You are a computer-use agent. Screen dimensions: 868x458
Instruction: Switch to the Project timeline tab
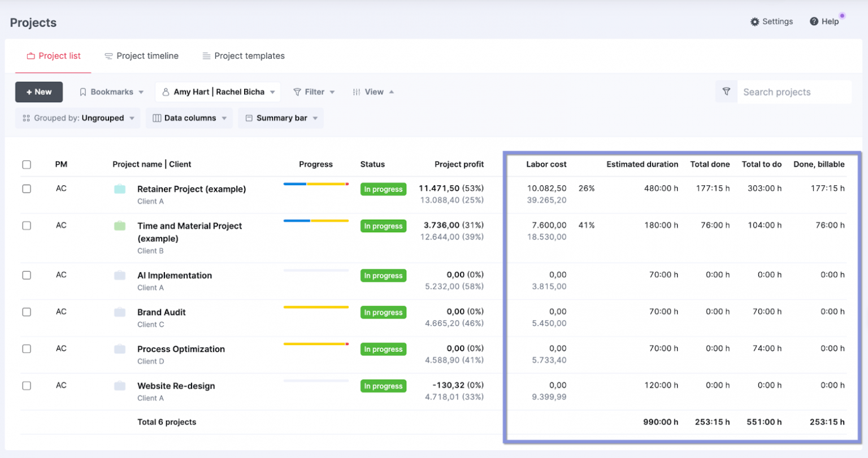point(141,56)
